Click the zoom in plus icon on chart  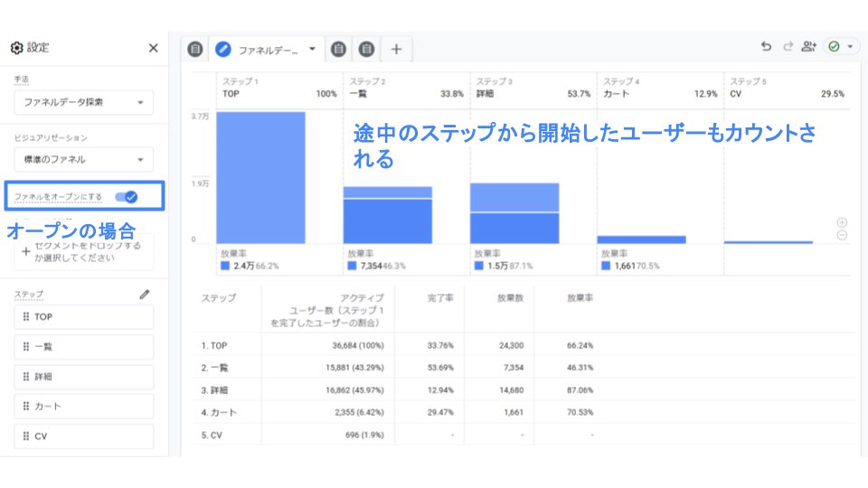click(x=842, y=222)
